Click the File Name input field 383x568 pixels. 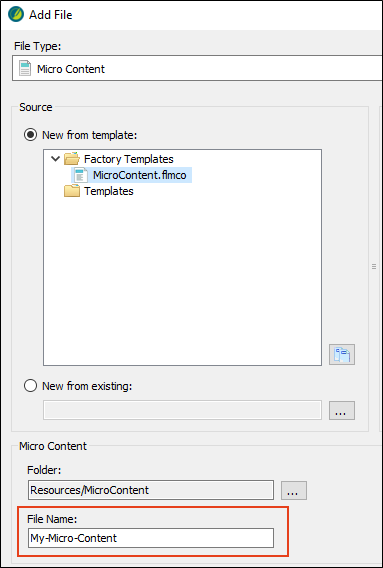(x=151, y=538)
